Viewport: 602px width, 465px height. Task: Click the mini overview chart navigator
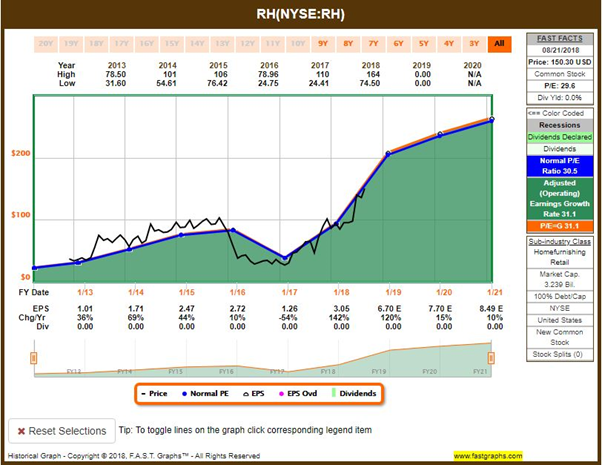click(263, 358)
